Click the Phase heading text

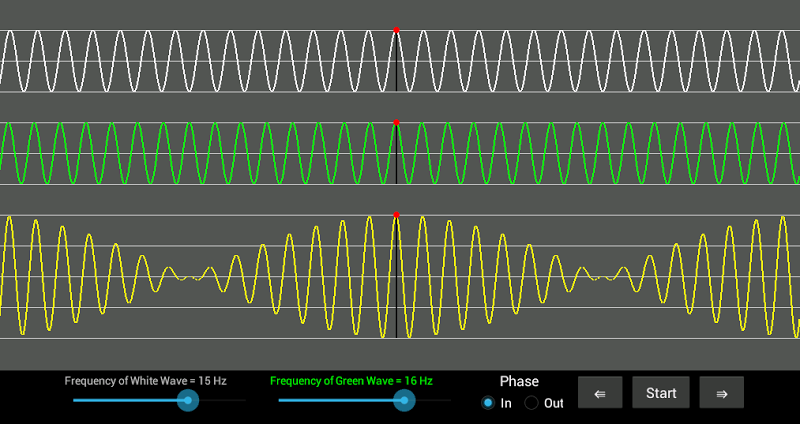point(519,381)
